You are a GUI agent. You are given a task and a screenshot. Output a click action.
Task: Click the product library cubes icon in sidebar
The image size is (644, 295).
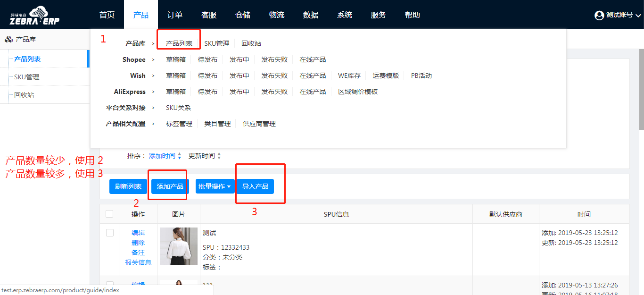pos(8,40)
